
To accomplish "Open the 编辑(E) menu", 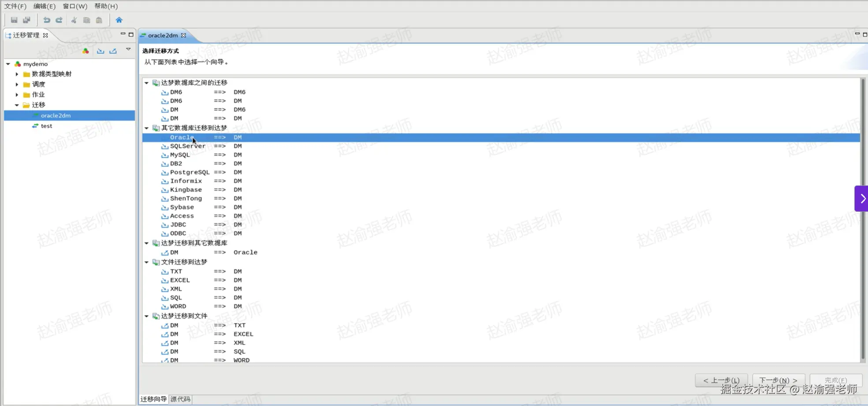I will [45, 6].
